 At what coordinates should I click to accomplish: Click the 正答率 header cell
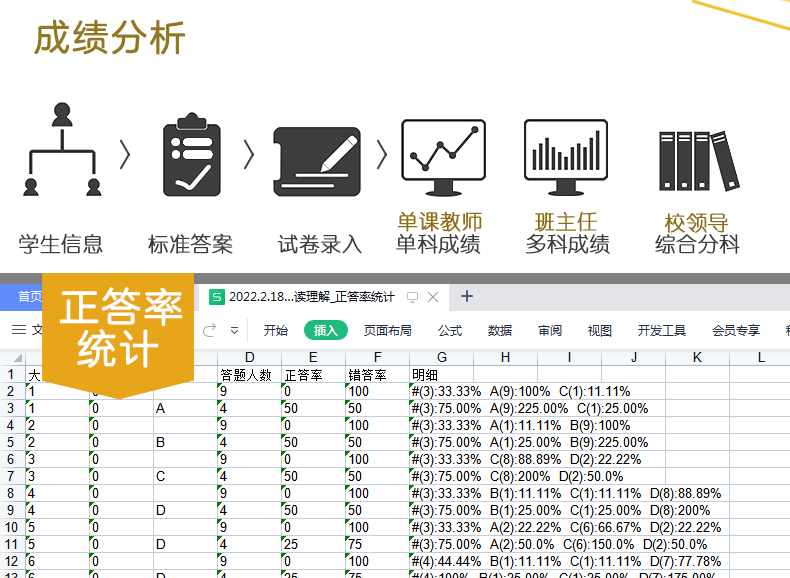313,374
